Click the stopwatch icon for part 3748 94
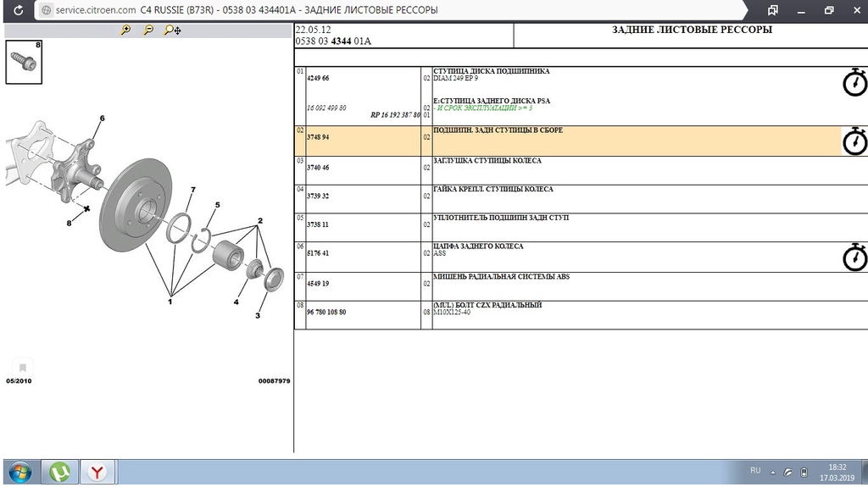Image resolution: width=868 pixels, height=487 pixels. pos(854,141)
